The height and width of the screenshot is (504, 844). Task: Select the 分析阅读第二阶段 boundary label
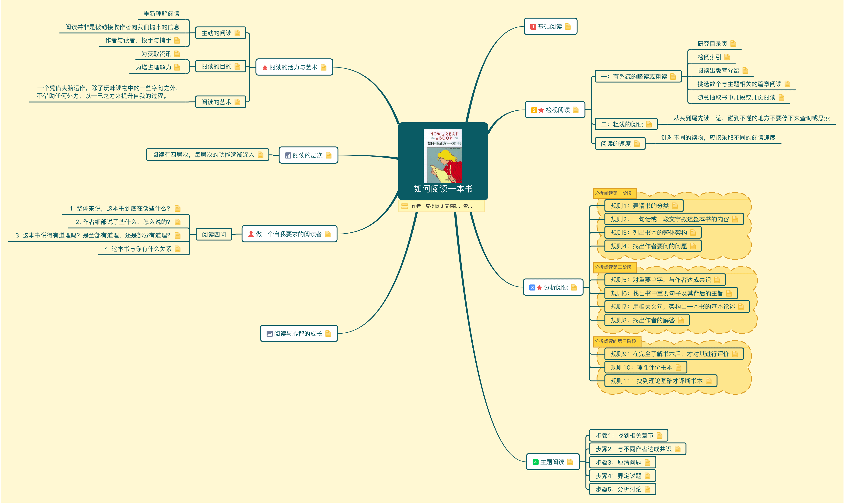tap(615, 267)
